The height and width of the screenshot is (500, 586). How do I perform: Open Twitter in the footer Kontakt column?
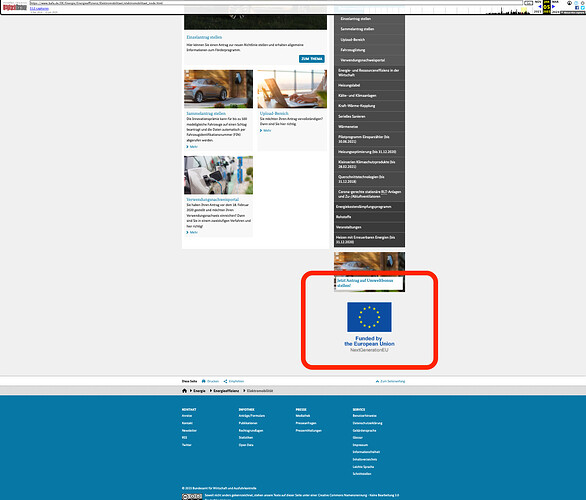(x=186, y=445)
